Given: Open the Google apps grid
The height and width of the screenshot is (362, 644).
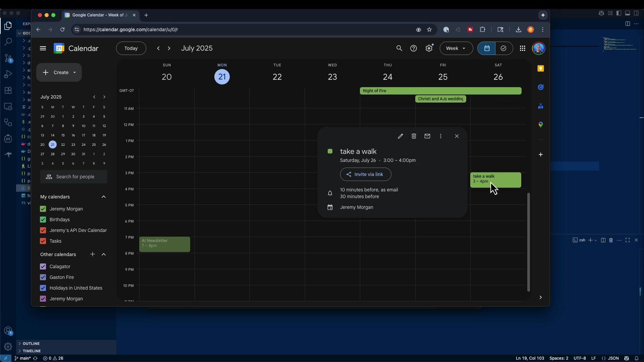Looking at the screenshot, I should point(523,48).
